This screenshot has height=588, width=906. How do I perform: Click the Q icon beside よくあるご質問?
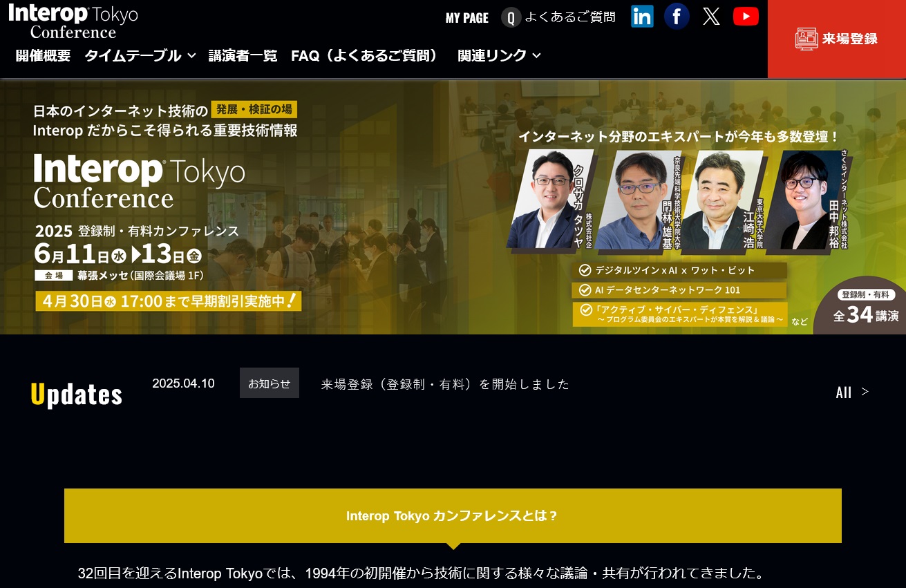(x=511, y=18)
